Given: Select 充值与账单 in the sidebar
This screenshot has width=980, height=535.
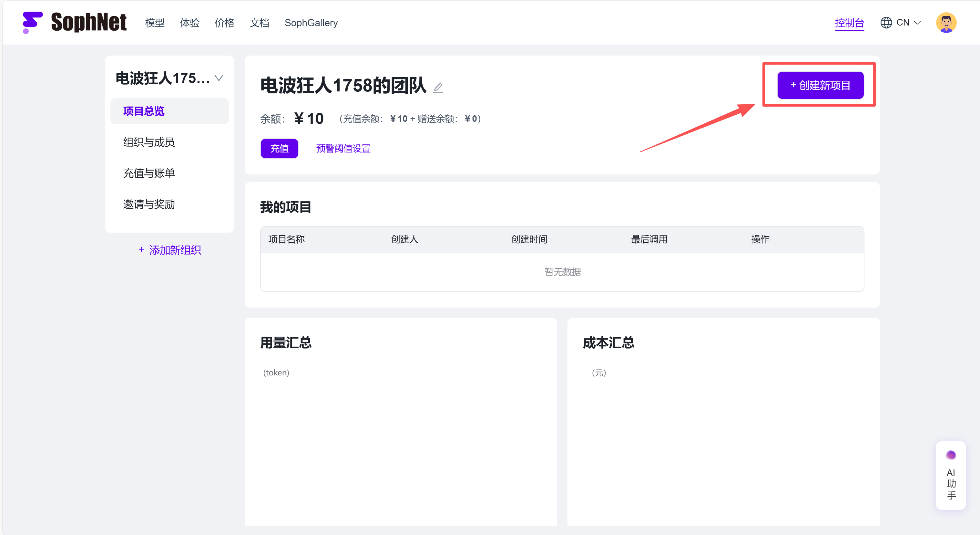Looking at the screenshot, I should pos(149,173).
